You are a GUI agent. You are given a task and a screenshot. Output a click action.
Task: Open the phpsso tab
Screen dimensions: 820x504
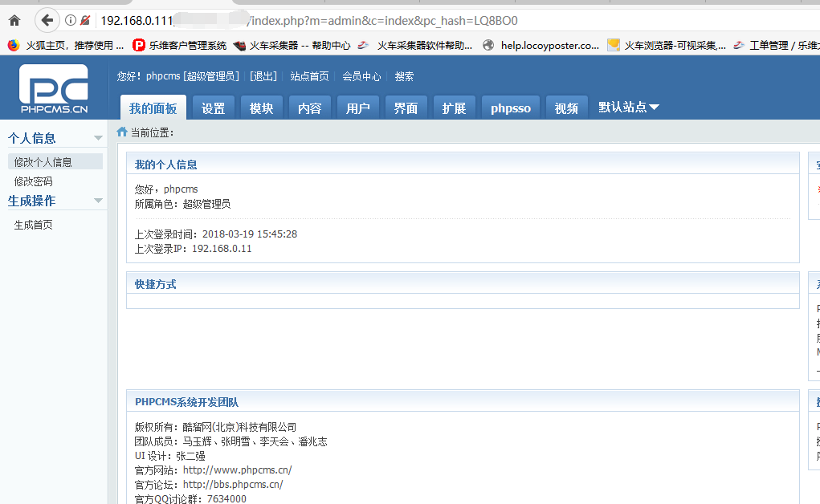pyautogui.click(x=511, y=108)
